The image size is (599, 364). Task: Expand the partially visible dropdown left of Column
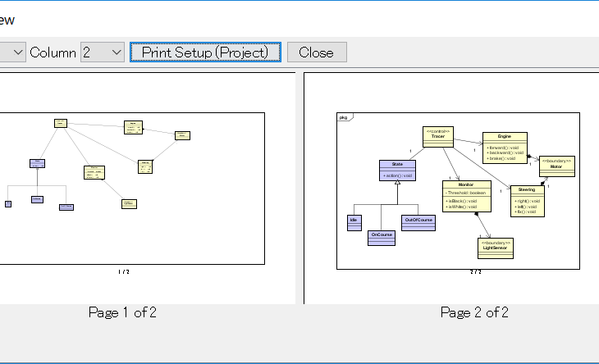[x=16, y=52]
